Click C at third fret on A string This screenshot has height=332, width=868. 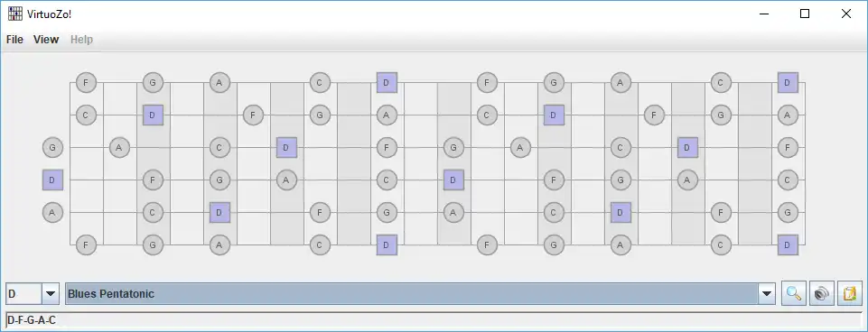point(153,212)
